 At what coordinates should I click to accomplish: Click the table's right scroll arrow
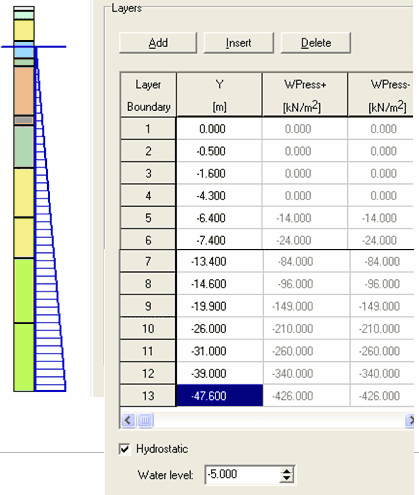pyautogui.click(x=410, y=420)
